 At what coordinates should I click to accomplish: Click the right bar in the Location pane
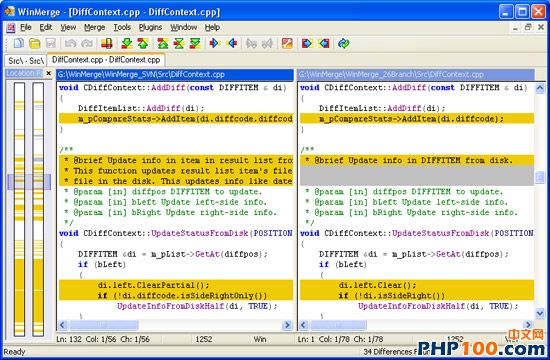tap(38, 209)
